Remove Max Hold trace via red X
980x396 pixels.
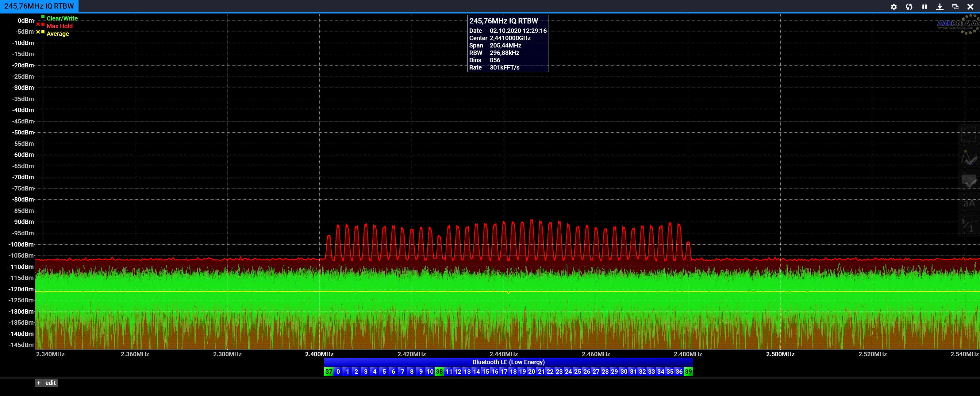38,24
